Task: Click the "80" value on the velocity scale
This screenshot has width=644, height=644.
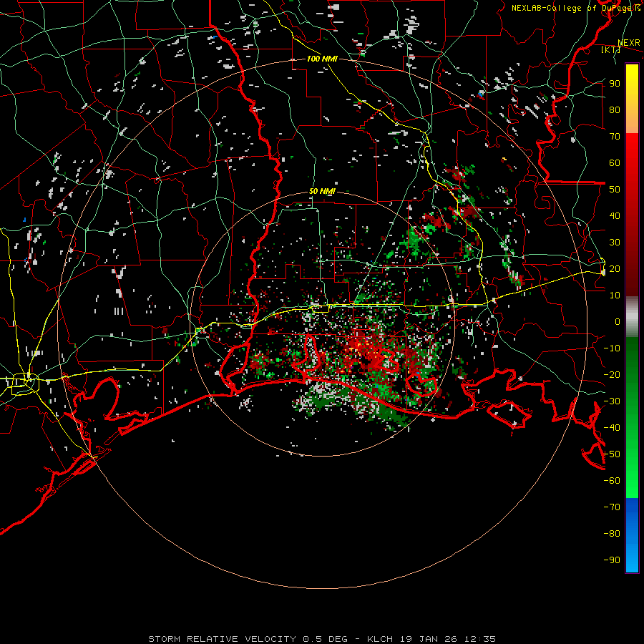Action: click(x=615, y=110)
